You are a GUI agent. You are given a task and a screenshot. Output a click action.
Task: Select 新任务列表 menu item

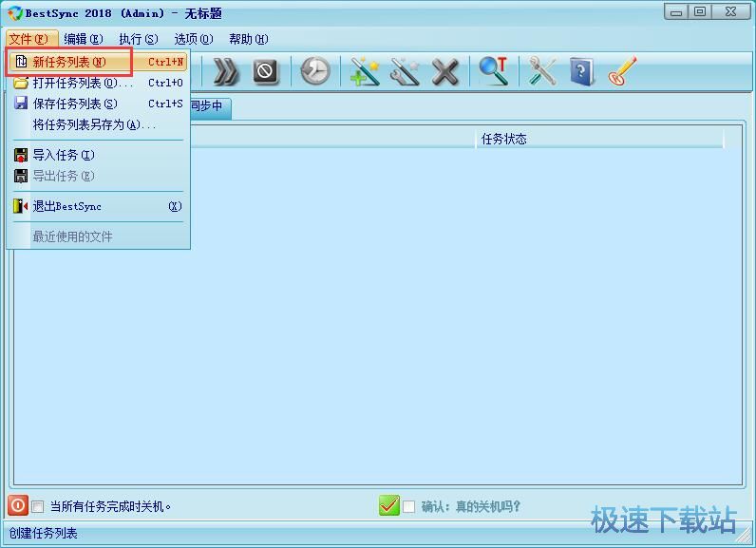[69, 62]
